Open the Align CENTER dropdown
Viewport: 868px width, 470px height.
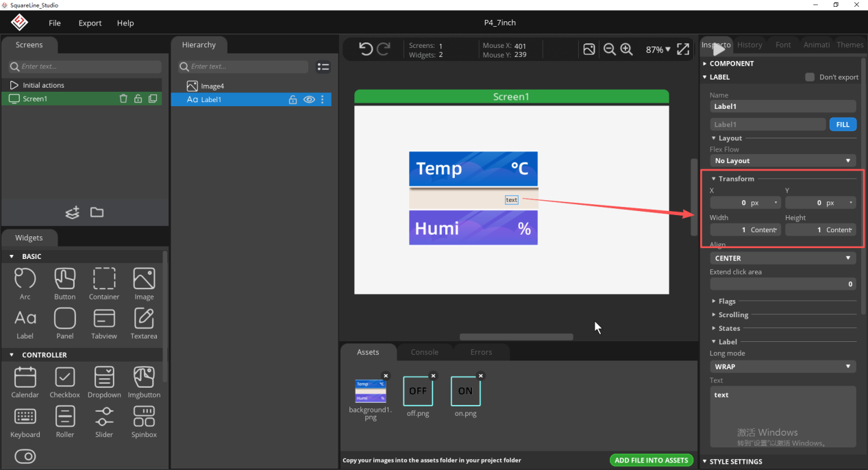[782, 258]
